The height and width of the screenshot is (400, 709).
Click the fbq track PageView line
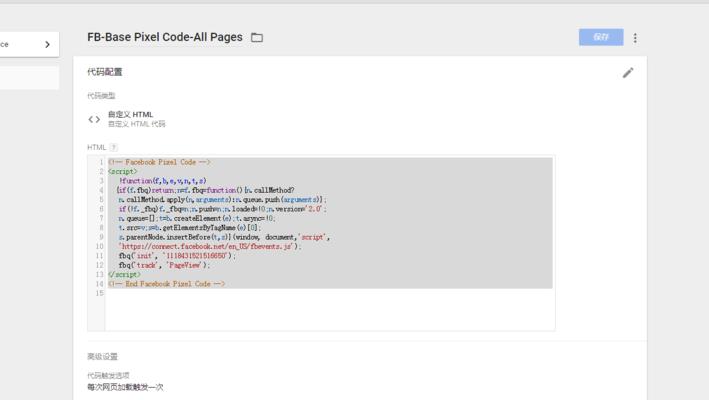pyautogui.click(x=164, y=265)
